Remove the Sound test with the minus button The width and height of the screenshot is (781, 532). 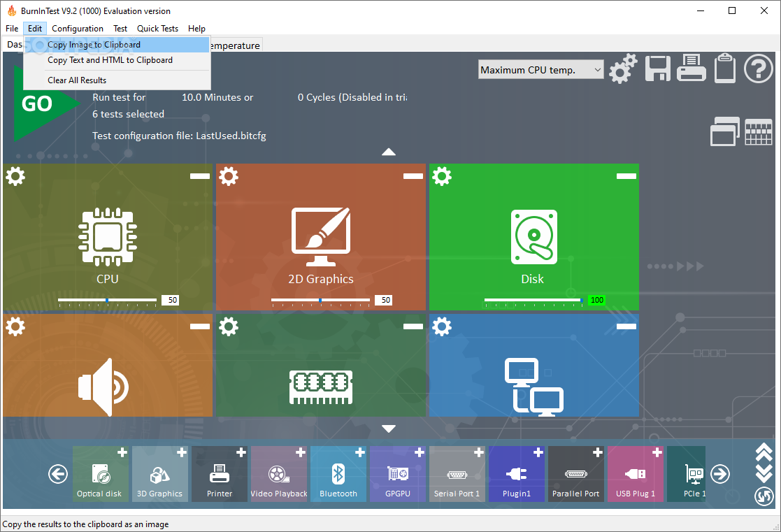[200, 326]
